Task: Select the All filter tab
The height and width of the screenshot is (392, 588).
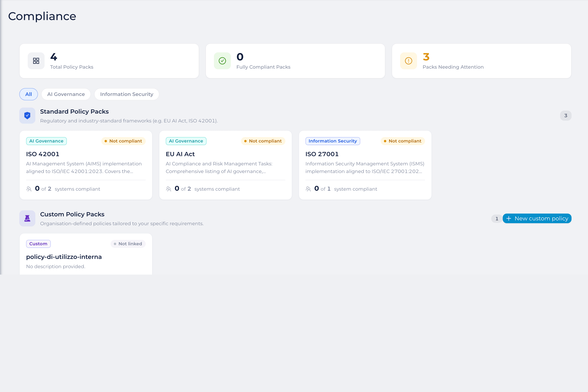Action: tap(28, 94)
